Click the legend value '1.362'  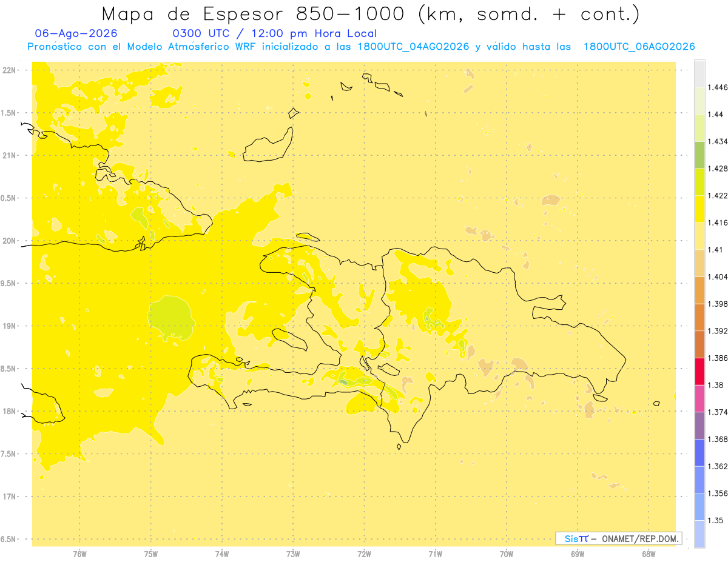[x=718, y=466]
